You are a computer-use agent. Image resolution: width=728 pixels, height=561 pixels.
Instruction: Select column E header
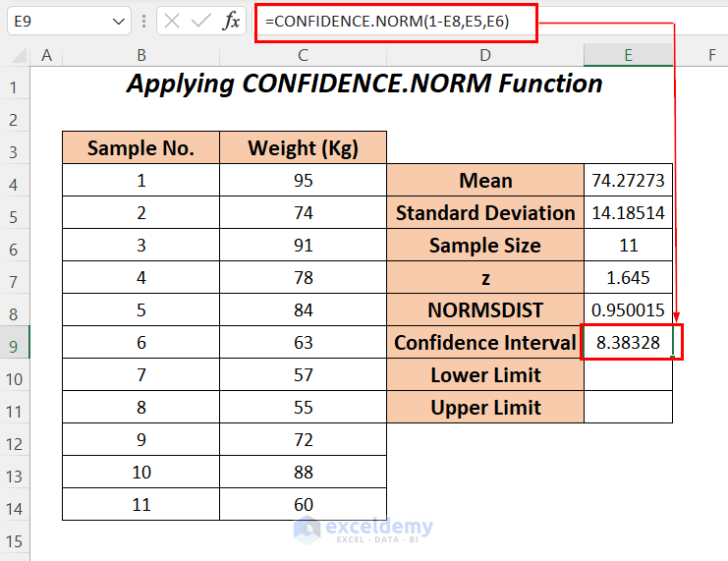[x=628, y=55]
